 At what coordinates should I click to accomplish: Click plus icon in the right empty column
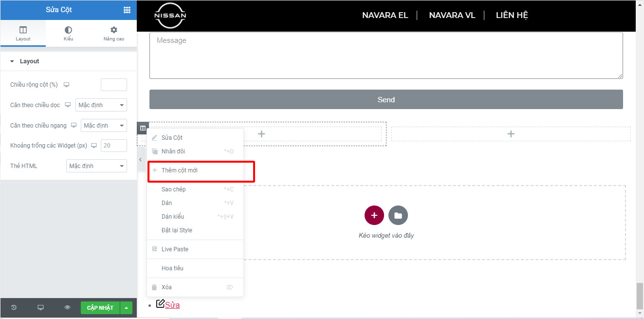(511, 134)
